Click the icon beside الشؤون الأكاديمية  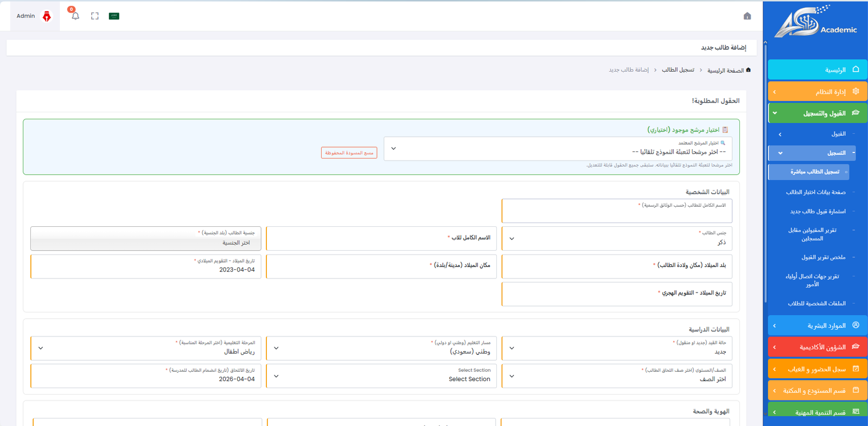click(x=856, y=347)
